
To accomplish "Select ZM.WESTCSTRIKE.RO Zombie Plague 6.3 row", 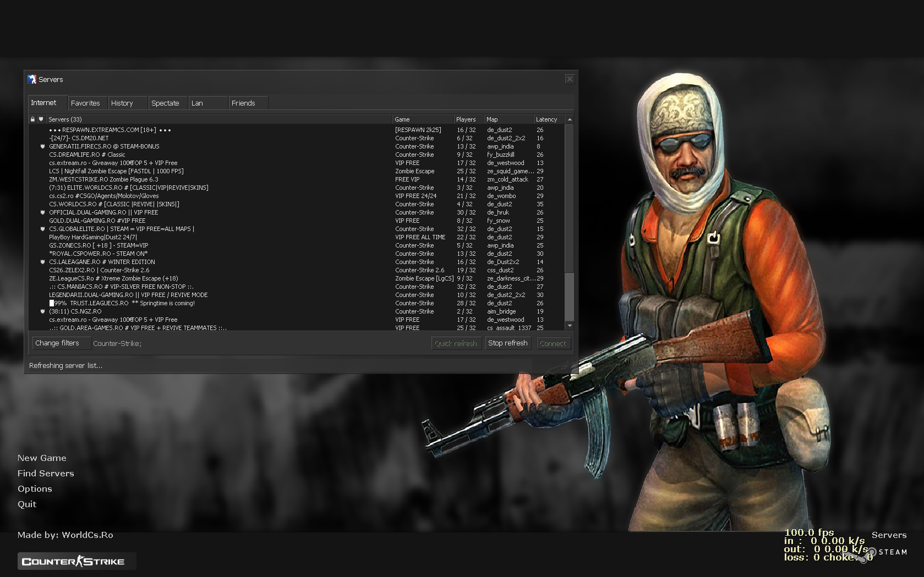I will click(x=297, y=179).
